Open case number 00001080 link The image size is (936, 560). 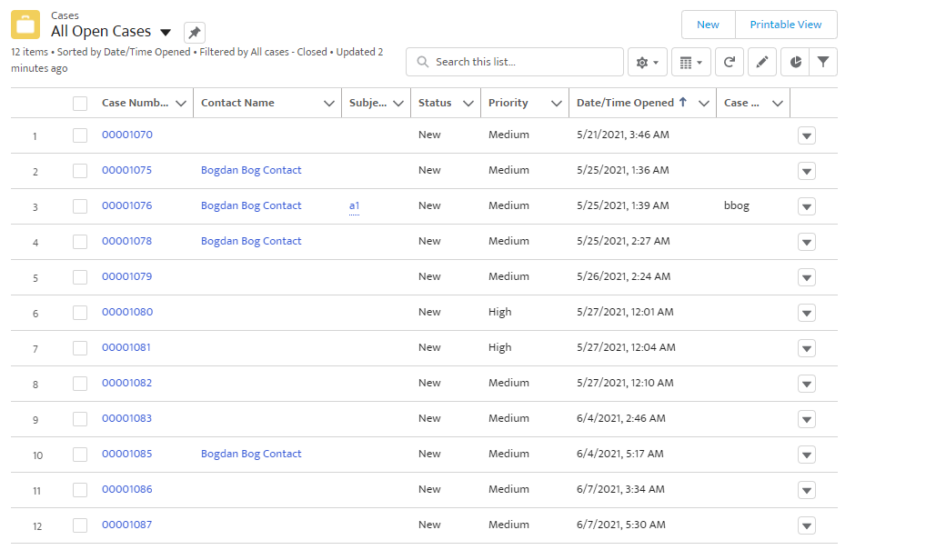pyautogui.click(x=126, y=312)
